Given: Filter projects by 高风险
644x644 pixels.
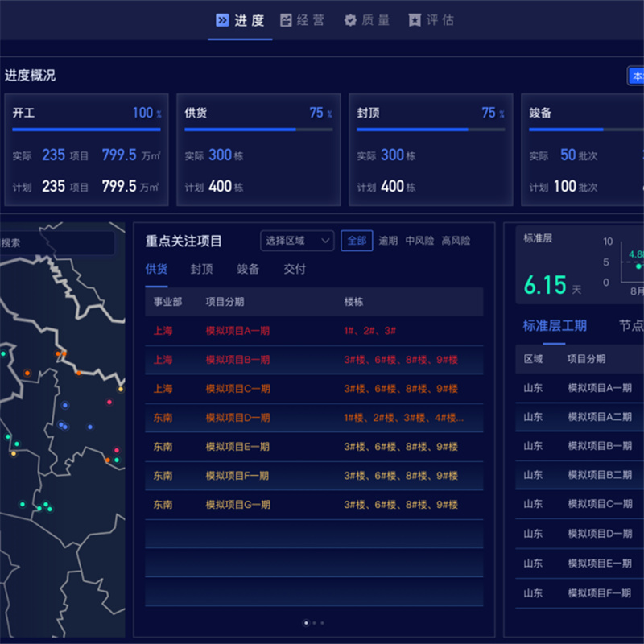Looking at the screenshot, I should [x=456, y=241].
